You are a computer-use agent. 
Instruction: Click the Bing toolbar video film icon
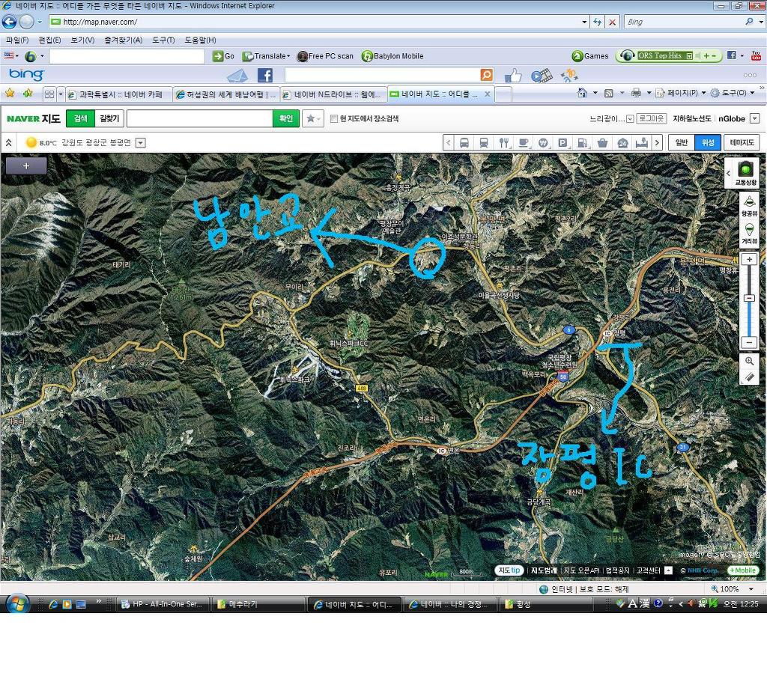coord(542,76)
